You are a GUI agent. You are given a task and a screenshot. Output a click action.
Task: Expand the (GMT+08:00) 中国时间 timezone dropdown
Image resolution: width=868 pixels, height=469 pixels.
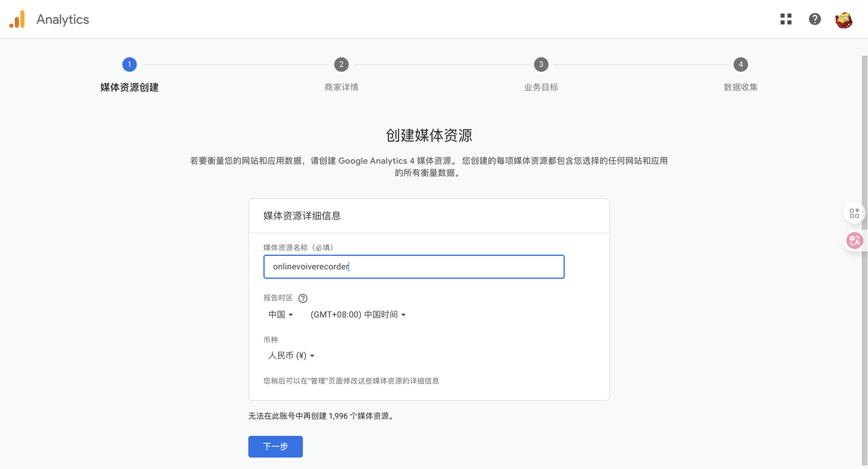358,315
